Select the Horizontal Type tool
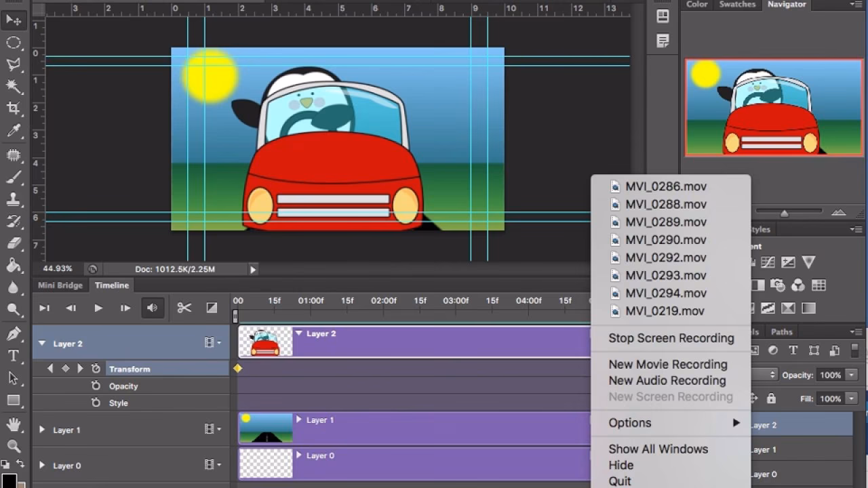Screen dimensions: 868x488 (x=14, y=354)
